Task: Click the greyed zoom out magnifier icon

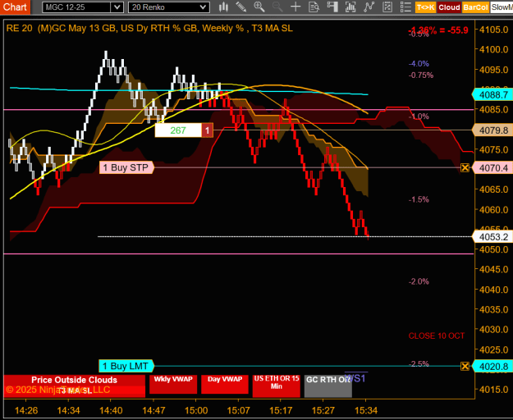Action: click(277, 7)
